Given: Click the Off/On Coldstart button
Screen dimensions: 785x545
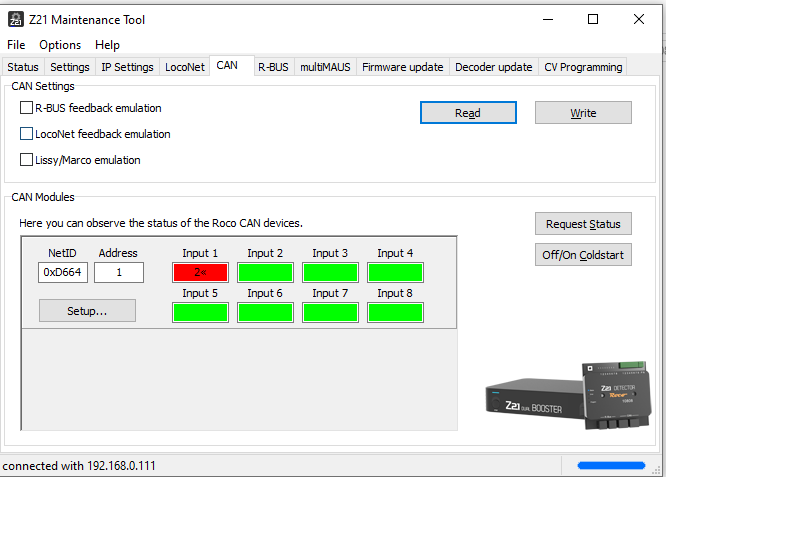Looking at the screenshot, I should pyautogui.click(x=583, y=255).
